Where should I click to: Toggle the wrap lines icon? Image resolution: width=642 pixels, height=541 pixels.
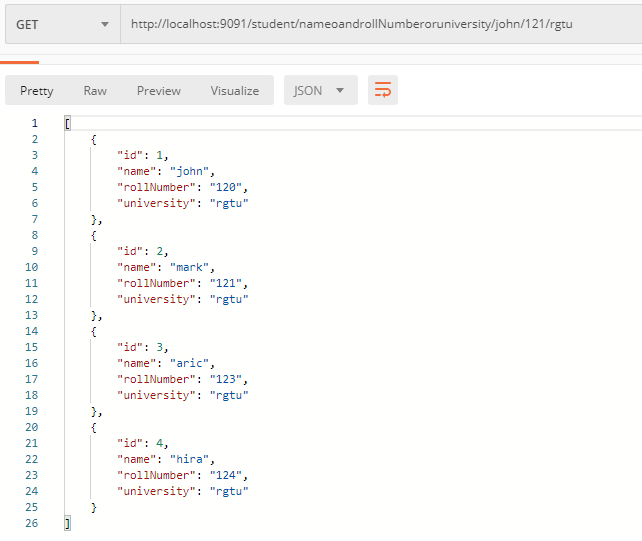383,91
